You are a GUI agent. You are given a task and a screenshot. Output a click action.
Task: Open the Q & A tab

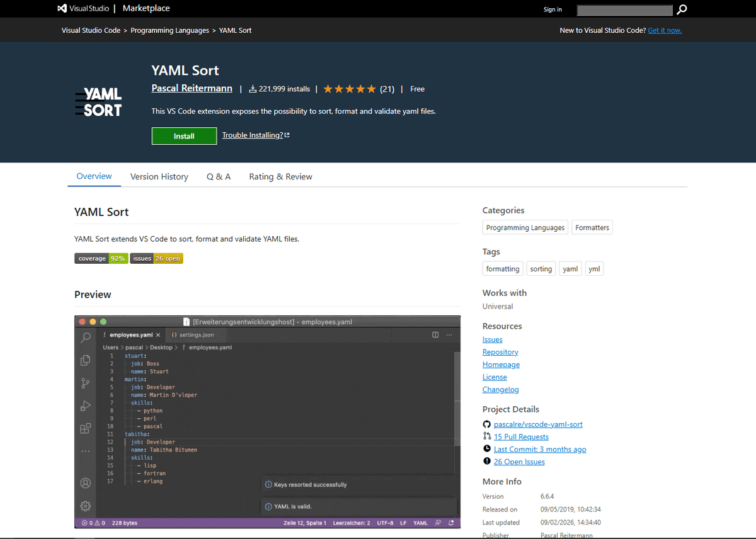219,177
